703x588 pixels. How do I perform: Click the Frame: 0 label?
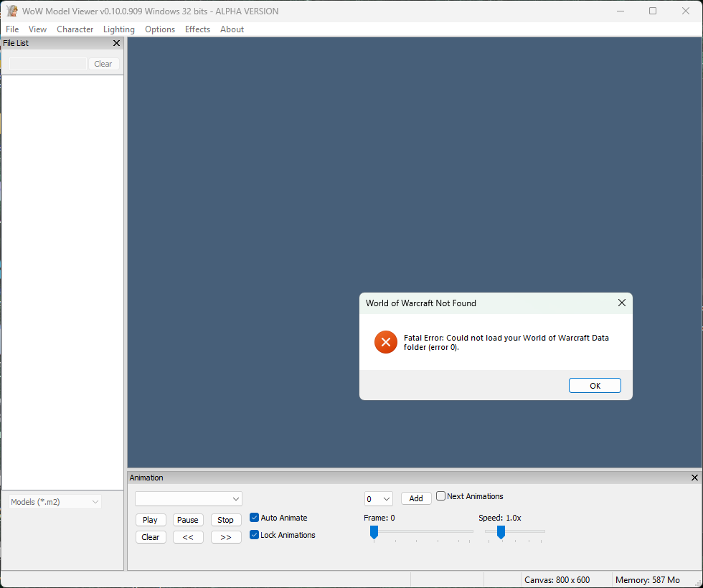tap(379, 518)
